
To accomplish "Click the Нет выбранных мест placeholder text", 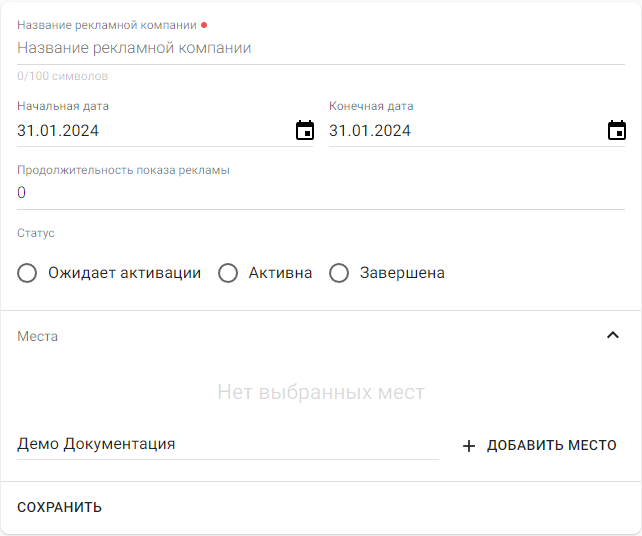I will [321, 392].
